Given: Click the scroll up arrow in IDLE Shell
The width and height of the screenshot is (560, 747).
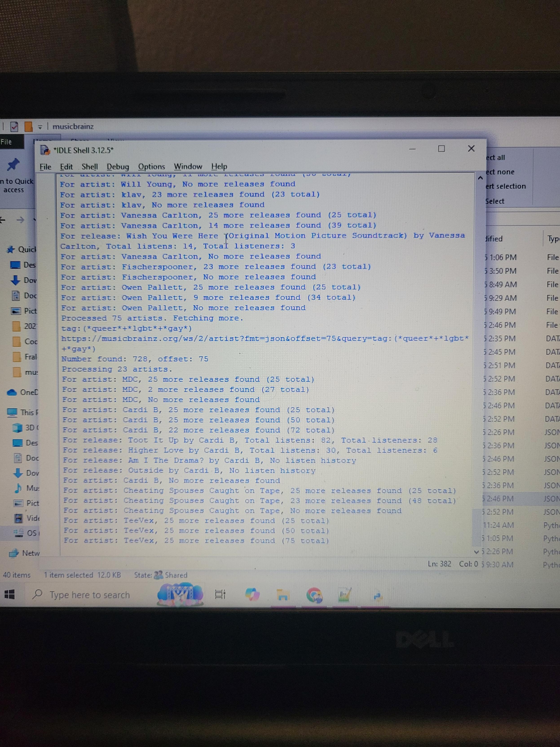Looking at the screenshot, I should [480, 178].
